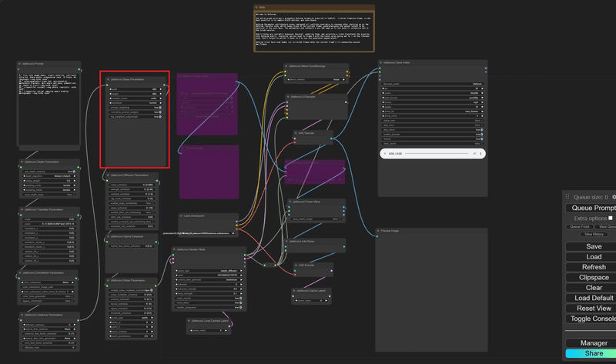Image resolution: width=616 pixels, height=364 pixels.
Task: Collapse the Blend Conditionings node via title dot
Action: [286, 66]
